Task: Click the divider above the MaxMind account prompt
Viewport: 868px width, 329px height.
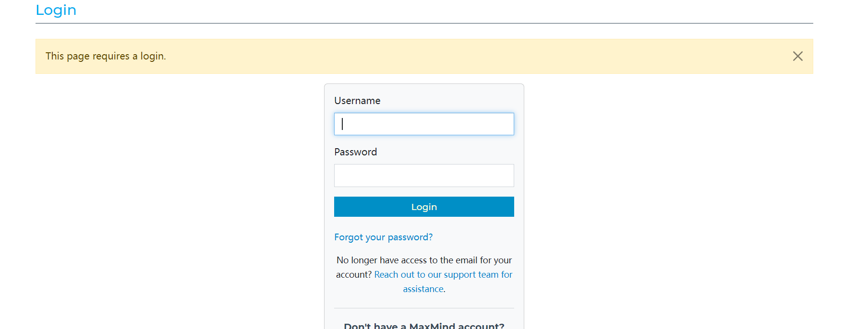Action: tap(424, 308)
